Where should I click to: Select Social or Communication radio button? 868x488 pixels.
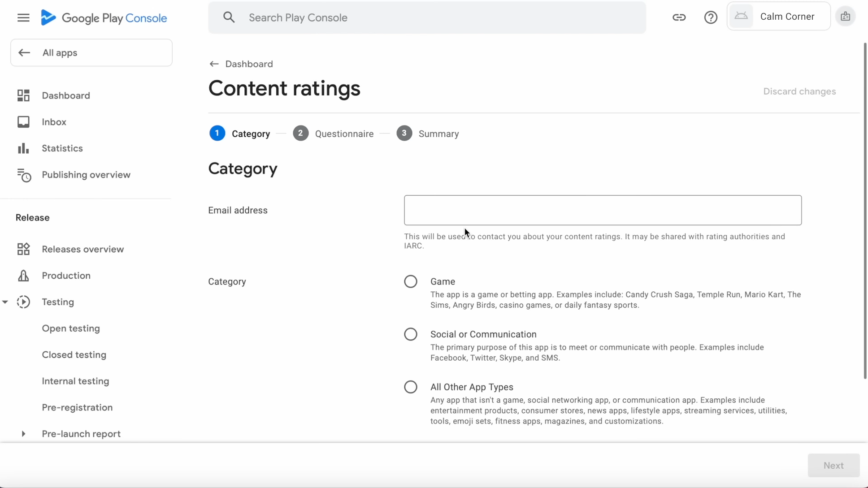click(x=410, y=334)
